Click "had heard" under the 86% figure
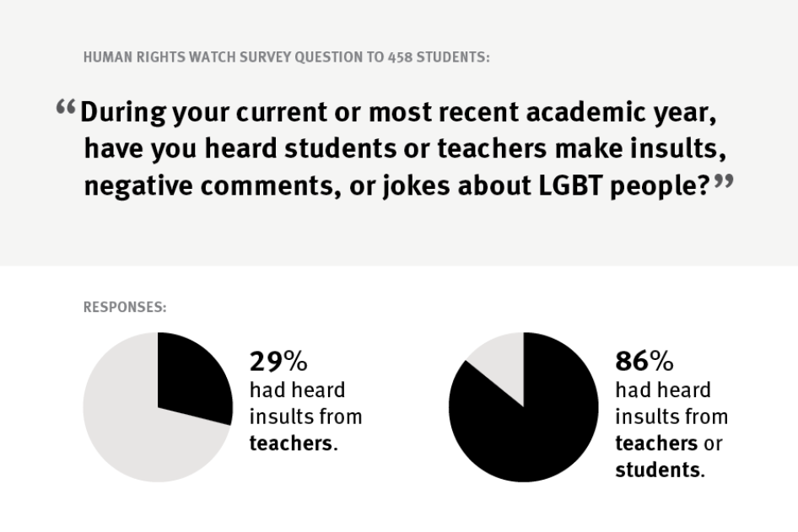798x532 pixels. (x=663, y=390)
